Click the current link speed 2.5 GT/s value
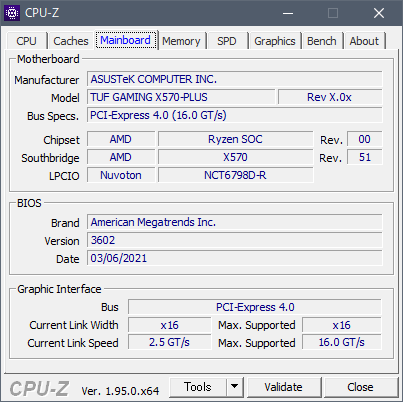This screenshot has height=402, width=403. pos(170,343)
